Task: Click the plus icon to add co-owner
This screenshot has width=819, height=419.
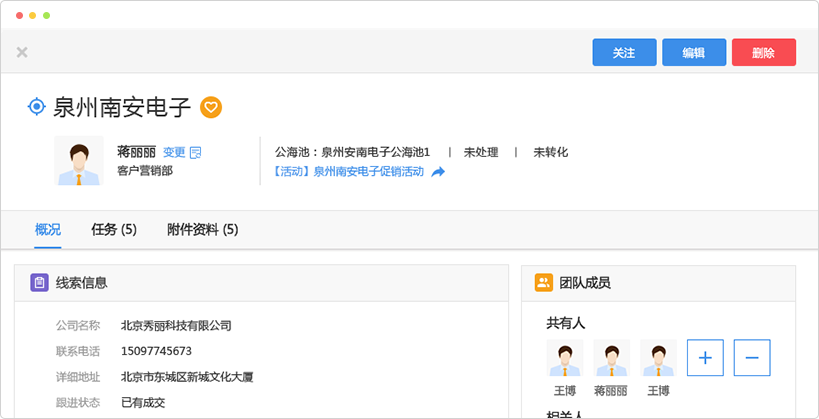Action: pos(705,358)
